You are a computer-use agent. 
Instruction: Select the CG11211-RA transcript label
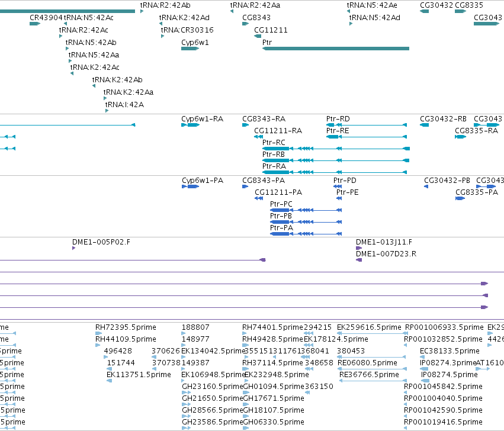pos(278,131)
